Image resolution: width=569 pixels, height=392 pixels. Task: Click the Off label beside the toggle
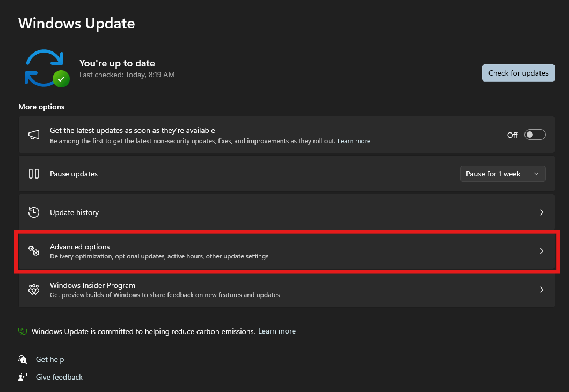(x=513, y=135)
